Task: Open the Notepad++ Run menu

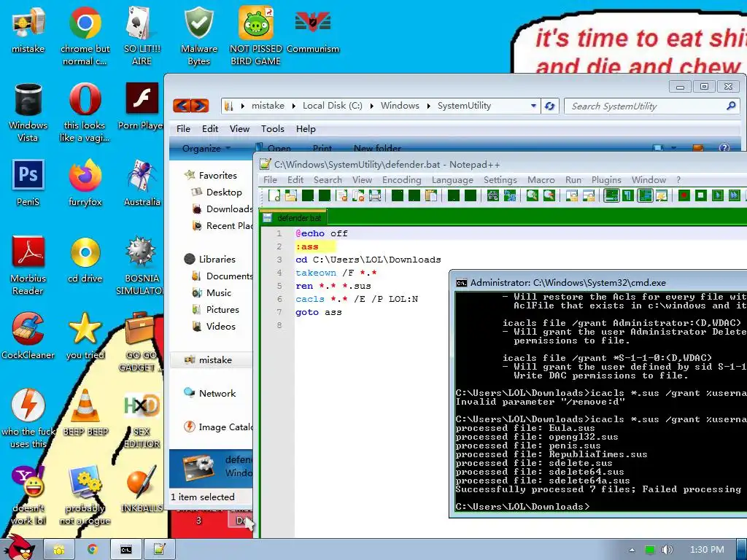Action: (x=573, y=179)
